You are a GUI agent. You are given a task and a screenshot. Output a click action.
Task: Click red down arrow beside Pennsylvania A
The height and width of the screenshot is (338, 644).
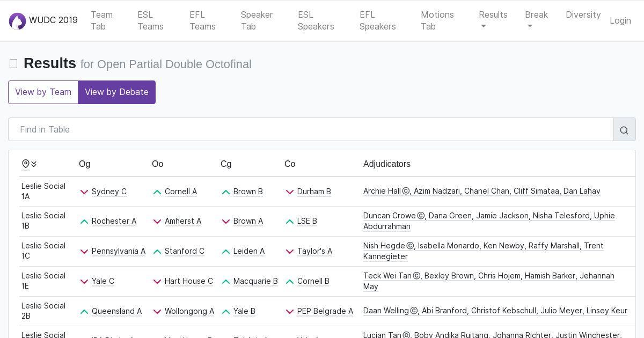click(84, 252)
